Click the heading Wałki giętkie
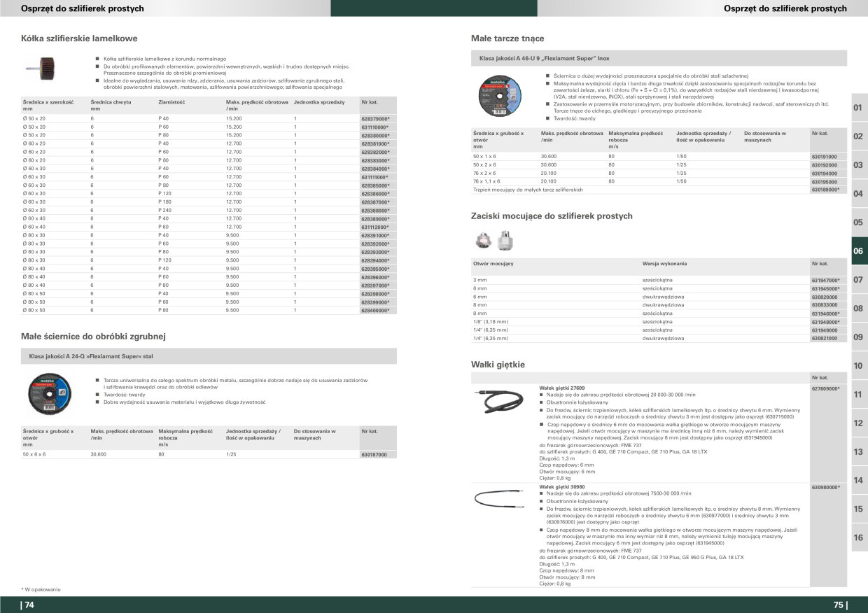 498,365
